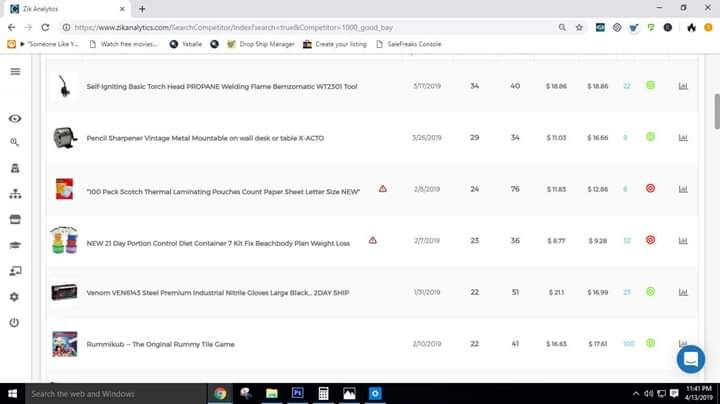
Task: Open the graduation cap training icon
Action: tap(15, 245)
